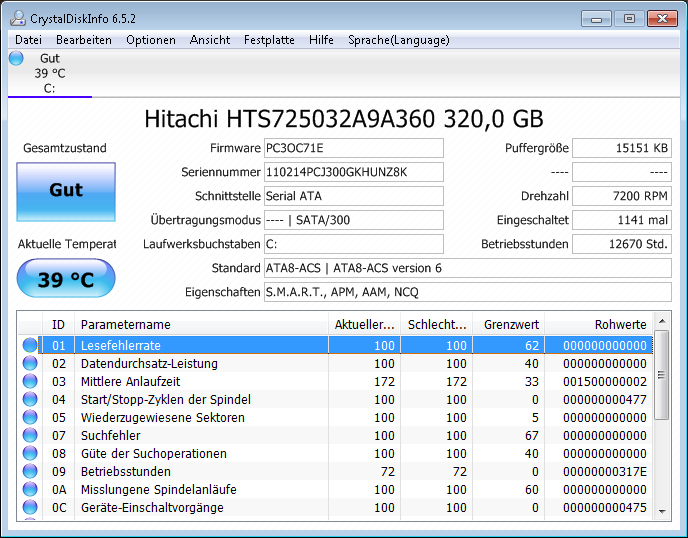Click raw value 001500000002
This screenshot has height=538, width=688.
[x=605, y=382]
